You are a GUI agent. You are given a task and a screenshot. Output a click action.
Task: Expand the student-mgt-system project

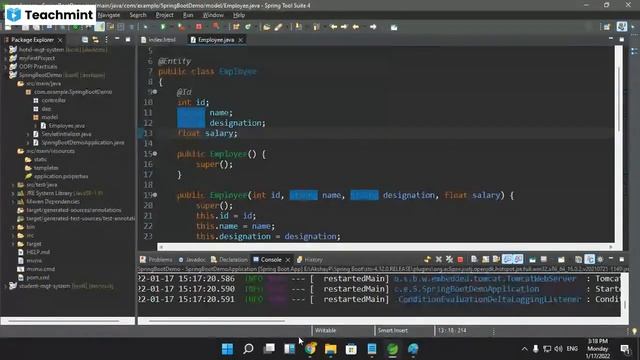tap(5, 286)
